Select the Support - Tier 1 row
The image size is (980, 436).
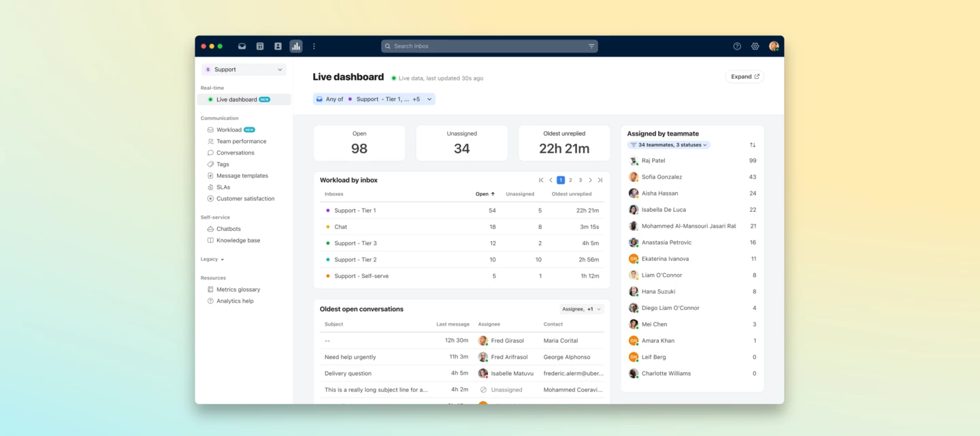tap(462, 211)
